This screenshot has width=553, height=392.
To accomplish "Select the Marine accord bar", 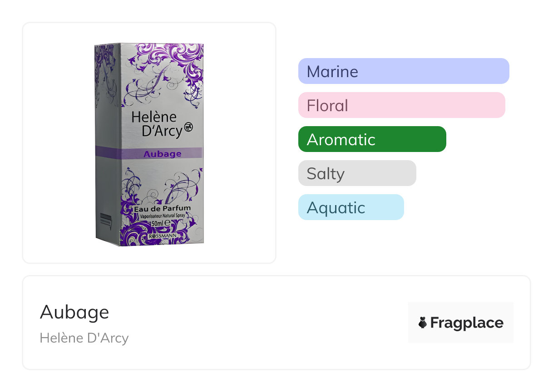I will (x=403, y=71).
